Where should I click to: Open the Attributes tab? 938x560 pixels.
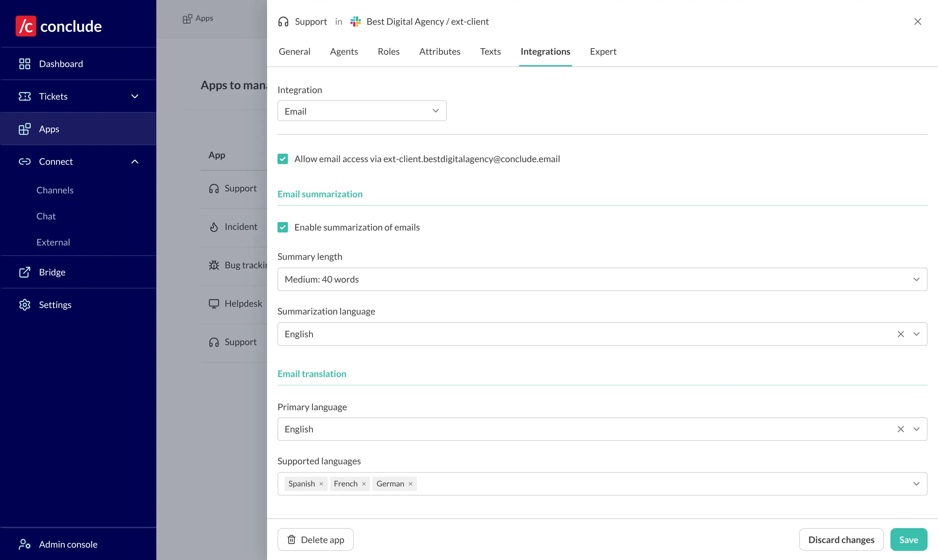[440, 52]
